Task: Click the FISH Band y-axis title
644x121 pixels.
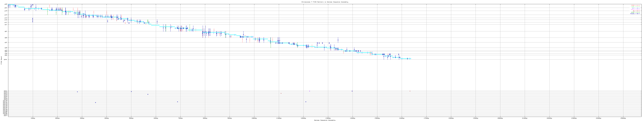Action: pos(1,60)
